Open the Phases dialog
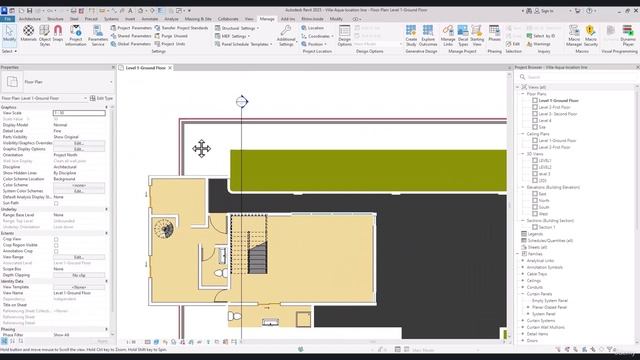640x360 pixels. pyautogui.click(x=494, y=33)
